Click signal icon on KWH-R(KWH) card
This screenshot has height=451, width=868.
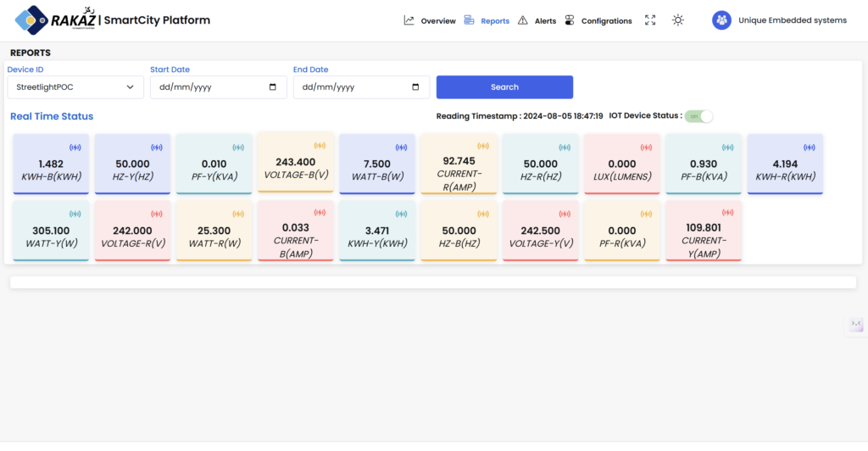[x=810, y=148]
